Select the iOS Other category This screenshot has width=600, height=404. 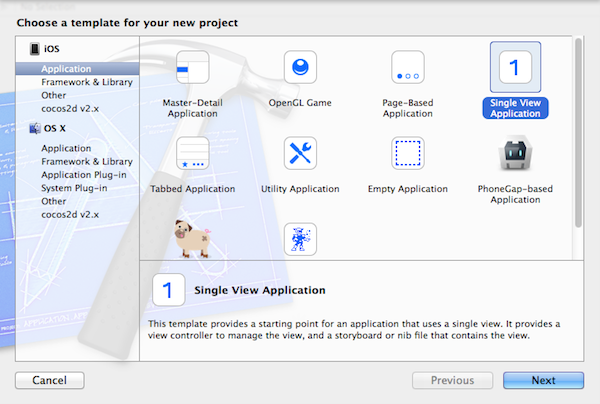click(x=54, y=95)
